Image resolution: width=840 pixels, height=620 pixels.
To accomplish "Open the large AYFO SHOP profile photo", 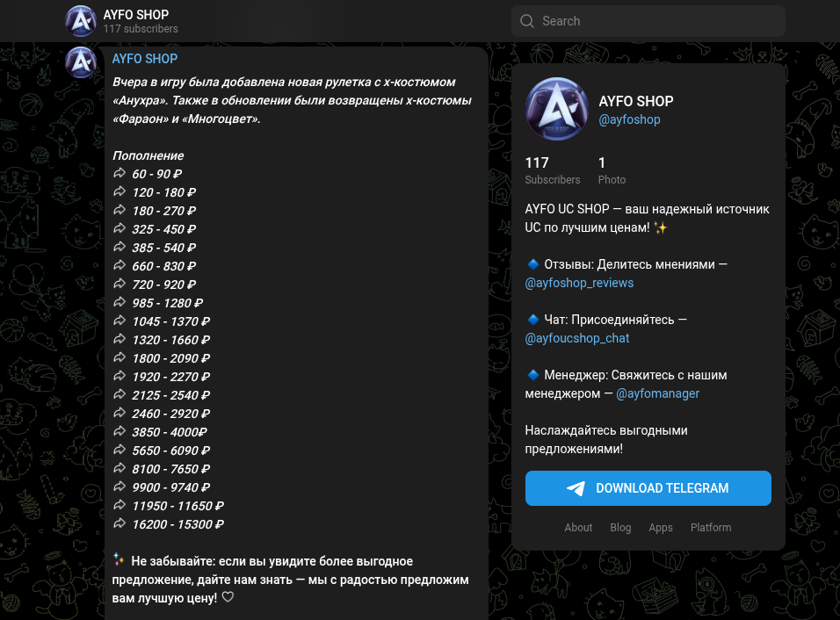I will [556, 109].
